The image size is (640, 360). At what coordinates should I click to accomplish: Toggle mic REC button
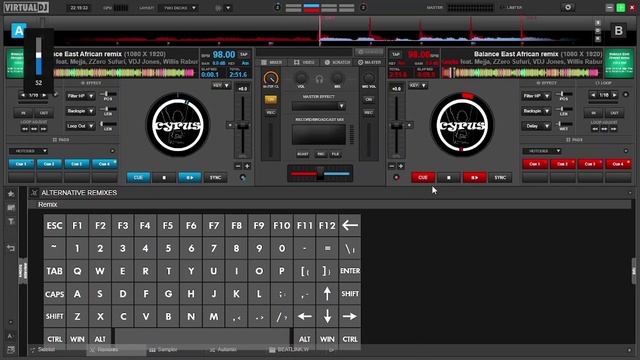pyautogui.click(x=369, y=112)
